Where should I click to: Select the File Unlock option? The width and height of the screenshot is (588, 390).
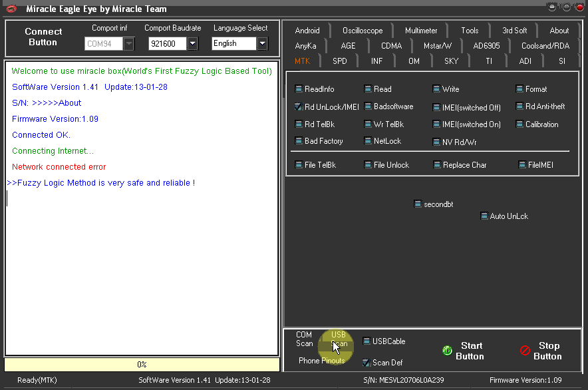pos(386,165)
